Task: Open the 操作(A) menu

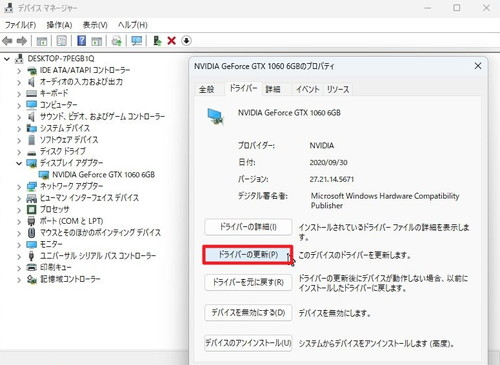Action: point(59,25)
